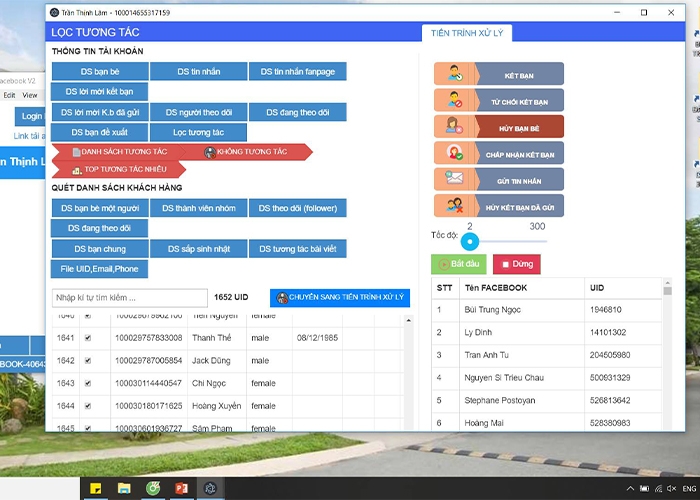
Task: Click the DS tin nhắn fanpage button
Action: coord(298,71)
